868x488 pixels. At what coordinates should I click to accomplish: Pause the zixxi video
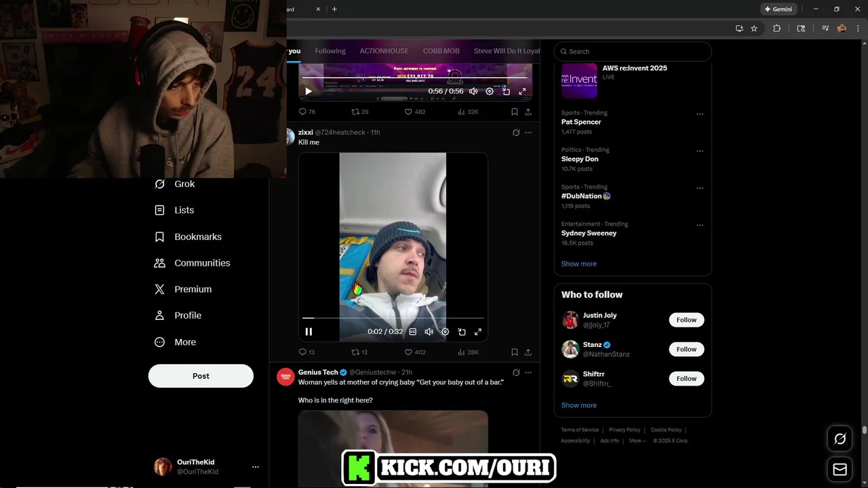point(309,331)
